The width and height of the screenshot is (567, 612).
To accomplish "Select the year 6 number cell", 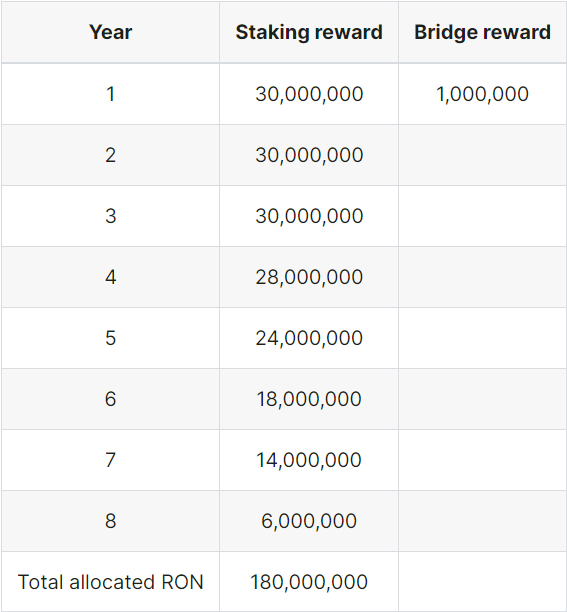I will pyautogui.click(x=110, y=399).
